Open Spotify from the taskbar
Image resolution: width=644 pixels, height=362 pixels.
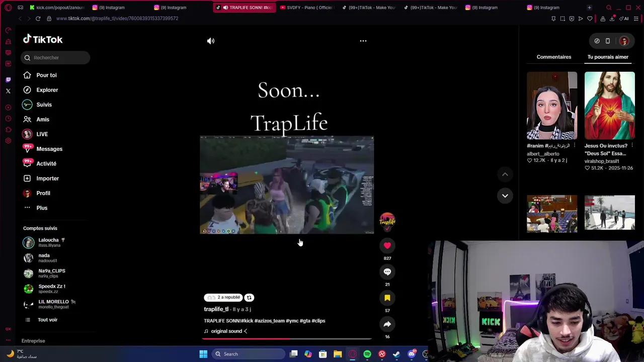point(367,354)
